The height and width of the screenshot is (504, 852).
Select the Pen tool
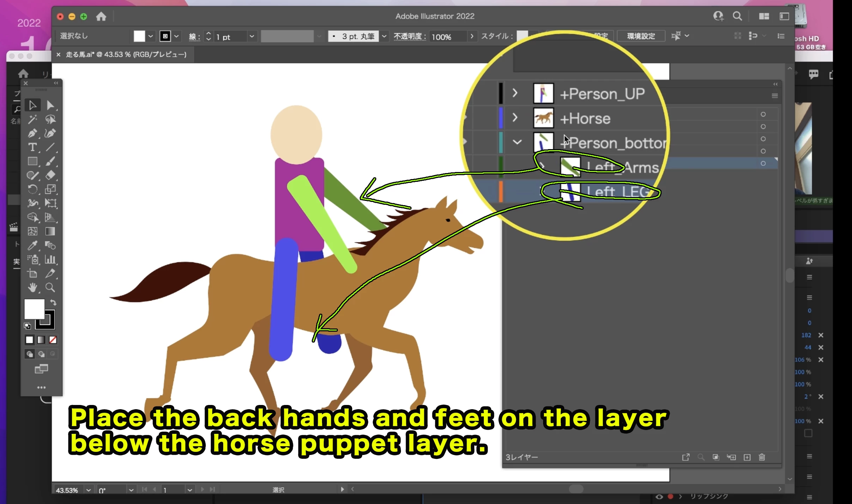tap(32, 133)
